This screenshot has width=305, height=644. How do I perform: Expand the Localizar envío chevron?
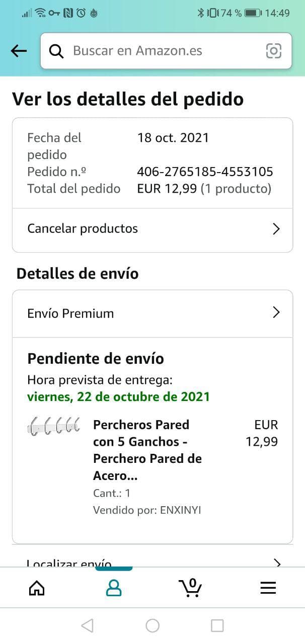[x=276, y=562]
